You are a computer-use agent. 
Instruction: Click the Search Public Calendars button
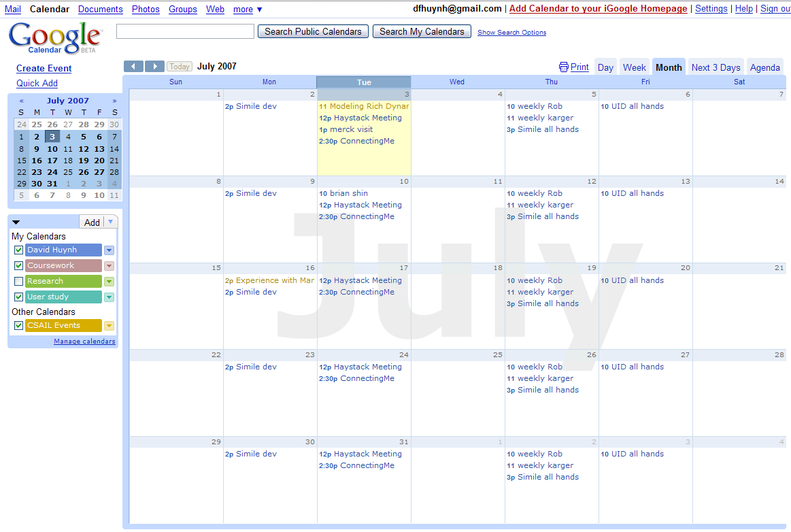[313, 31]
